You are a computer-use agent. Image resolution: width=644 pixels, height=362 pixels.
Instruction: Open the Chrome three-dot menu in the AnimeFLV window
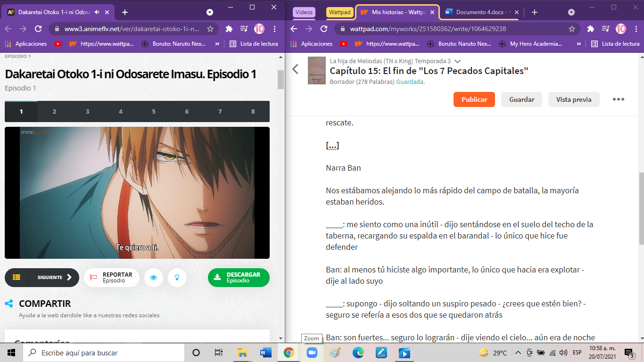click(x=274, y=29)
